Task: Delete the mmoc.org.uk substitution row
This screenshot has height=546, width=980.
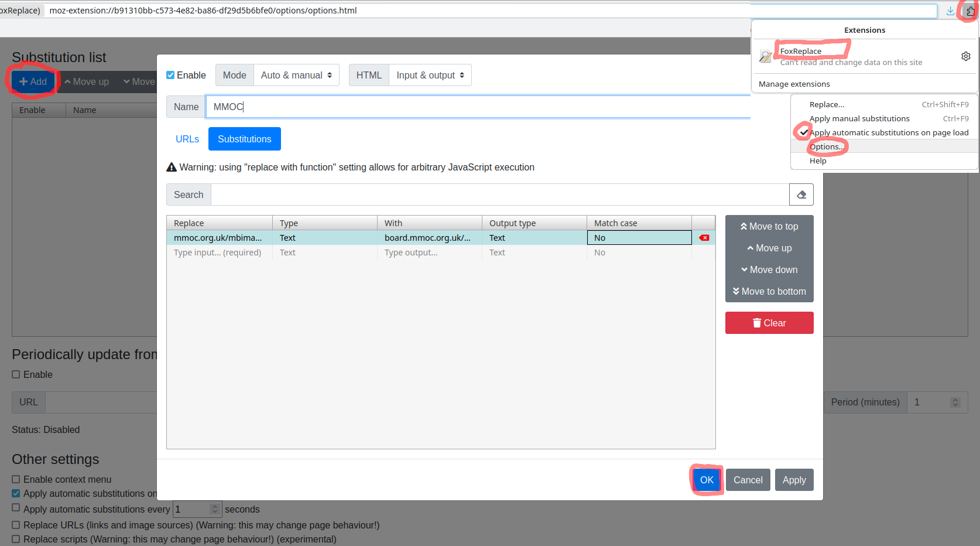Action: point(704,238)
